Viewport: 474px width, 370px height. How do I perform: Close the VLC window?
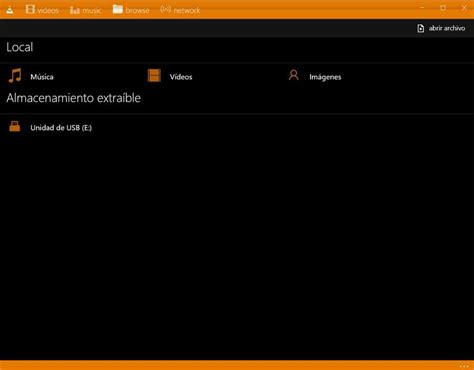464,7
